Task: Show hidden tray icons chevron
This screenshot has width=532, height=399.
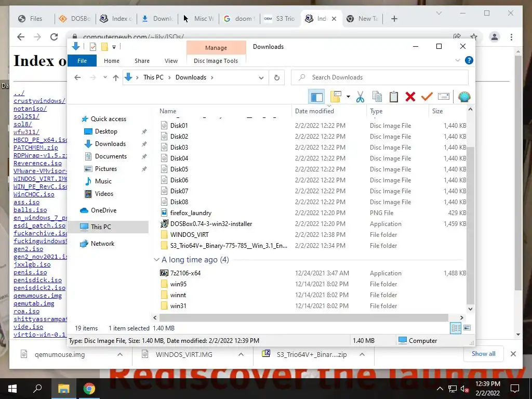Action: tap(440, 389)
